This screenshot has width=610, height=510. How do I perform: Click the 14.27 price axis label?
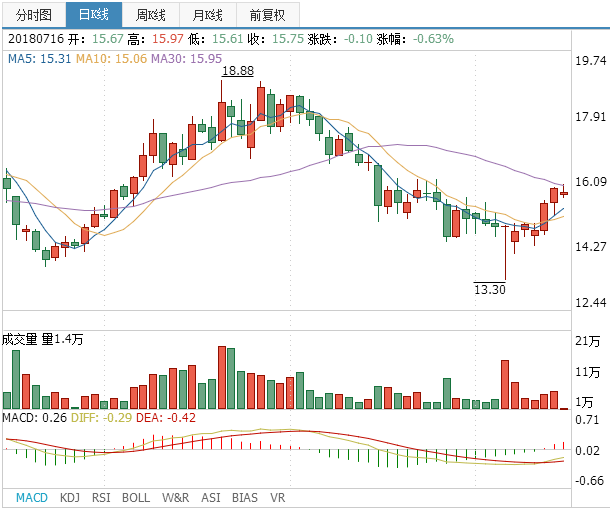click(591, 247)
